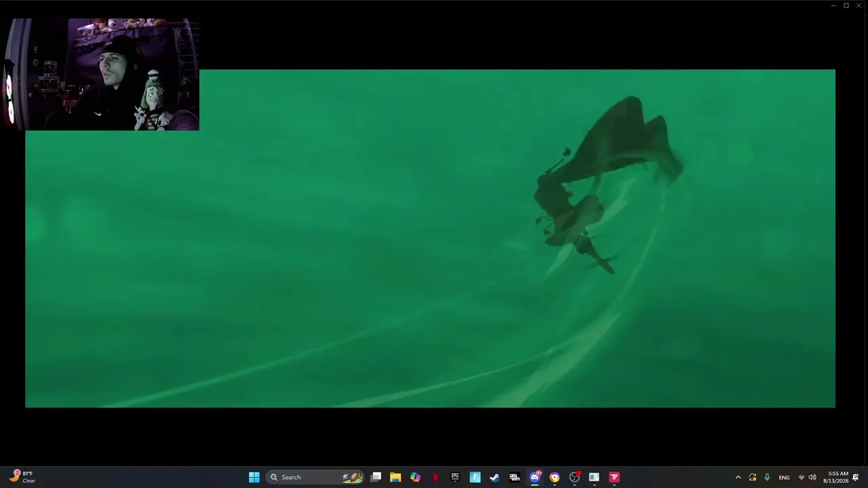Click the sync status tray icon
This screenshot has height=488, width=868.
point(753,477)
